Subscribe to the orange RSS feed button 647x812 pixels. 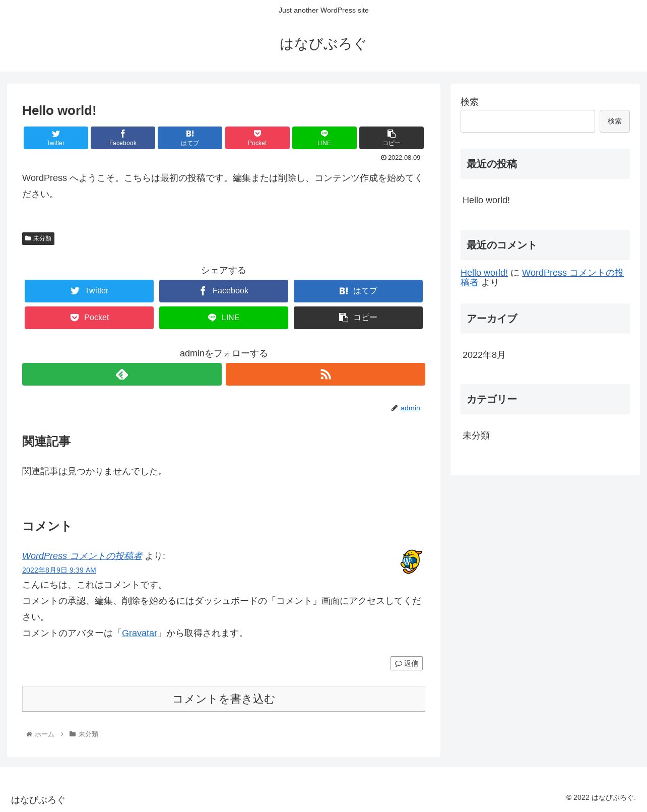tap(326, 374)
